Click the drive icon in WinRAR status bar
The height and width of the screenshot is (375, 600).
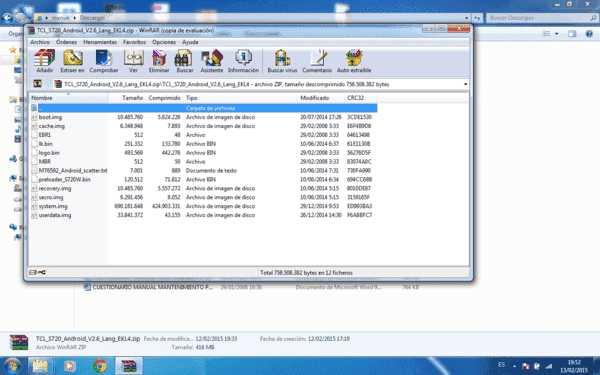(33, 272)
